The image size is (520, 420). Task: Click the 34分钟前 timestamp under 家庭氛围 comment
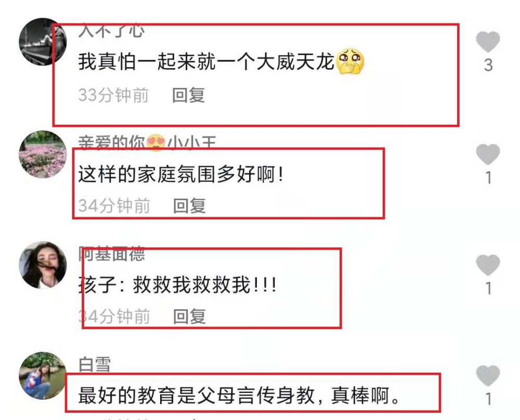click(x=114, y=206)
